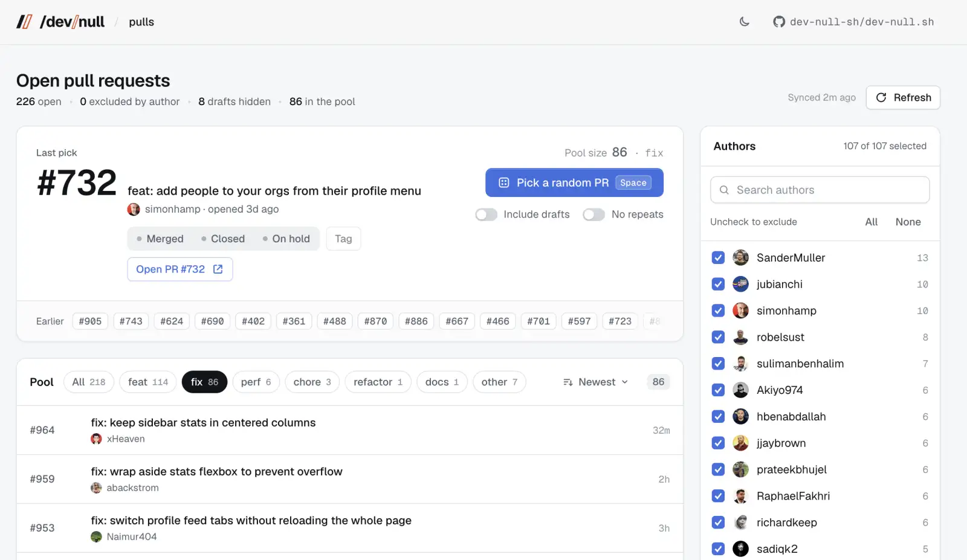This screenshot has width=967, height=560.
Task: Click the Refresh button
Action: 903,97
